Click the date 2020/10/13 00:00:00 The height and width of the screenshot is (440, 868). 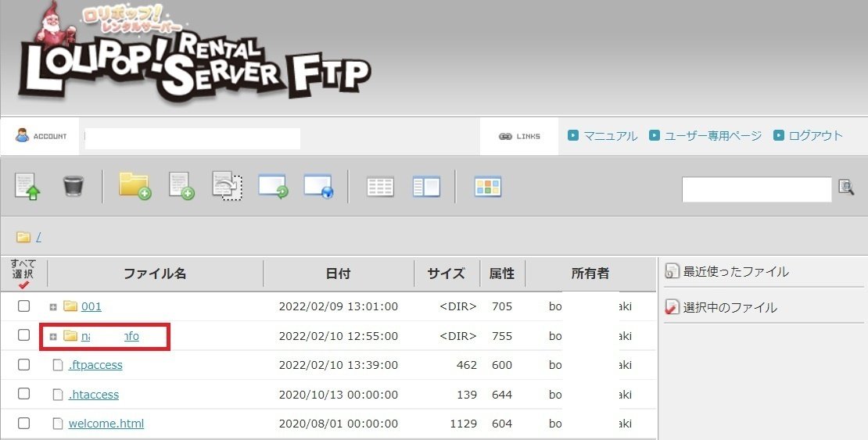[339, 395]
